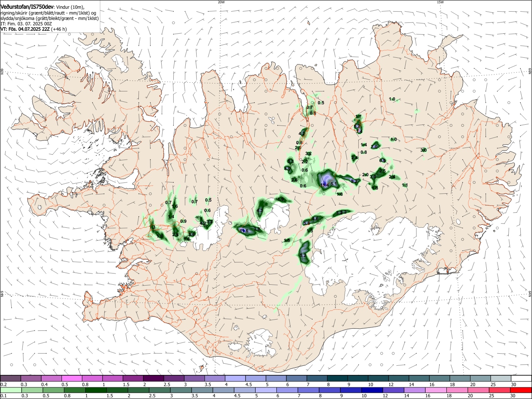
Task: Click the '0.2' label in top legend row
Action: tap(4, 384)
